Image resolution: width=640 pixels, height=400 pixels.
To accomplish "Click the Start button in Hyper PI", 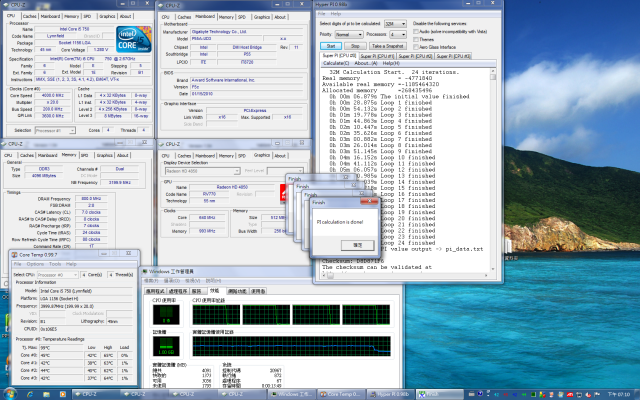I will [x=331, y=46].
